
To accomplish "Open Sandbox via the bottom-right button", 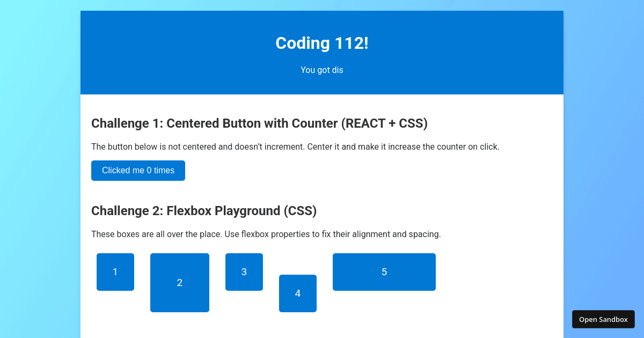I will 603,319.
